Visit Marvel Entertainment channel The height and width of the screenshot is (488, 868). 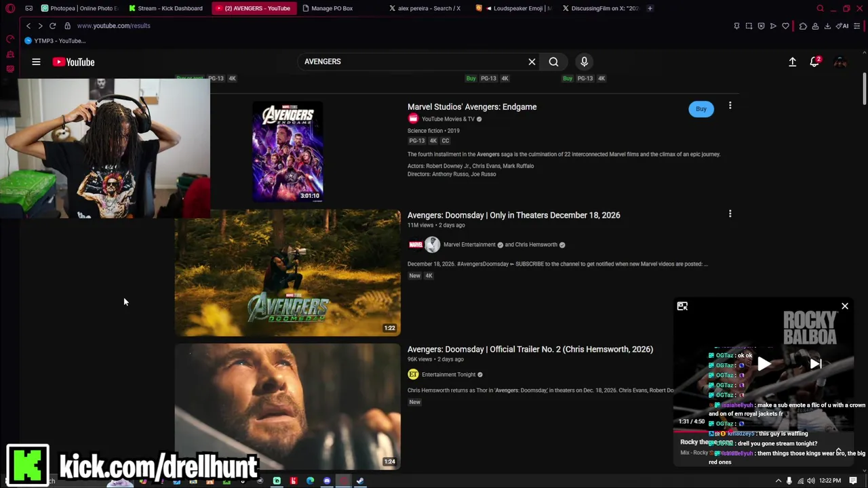pyautogui.click(x=469, y=245)
